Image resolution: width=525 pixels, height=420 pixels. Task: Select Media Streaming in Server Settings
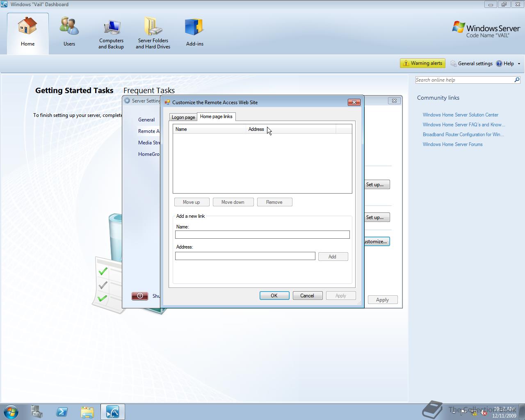(x=149, y=143)
